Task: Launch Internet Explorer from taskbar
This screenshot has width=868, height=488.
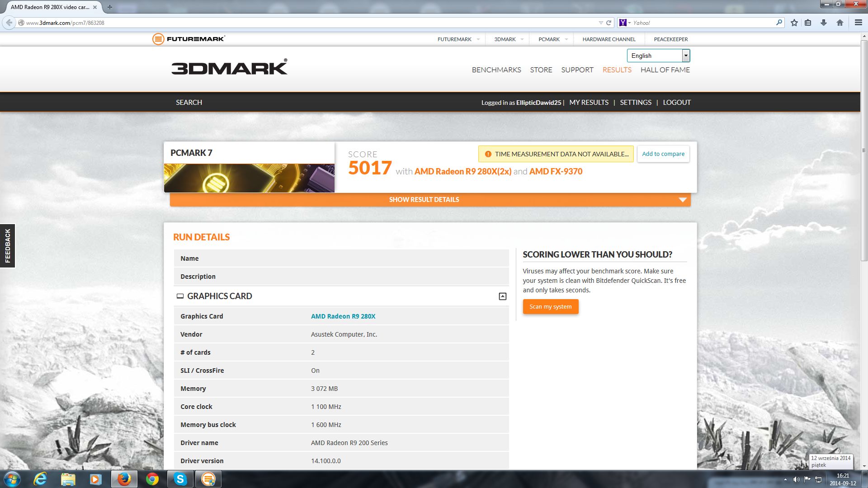Action: (40, 479)
